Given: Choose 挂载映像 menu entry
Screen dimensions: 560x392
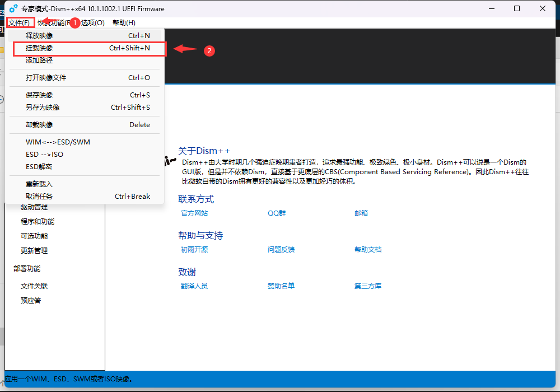Looking at the screenshot, I should pyautogui.click(x=39, y=48).
